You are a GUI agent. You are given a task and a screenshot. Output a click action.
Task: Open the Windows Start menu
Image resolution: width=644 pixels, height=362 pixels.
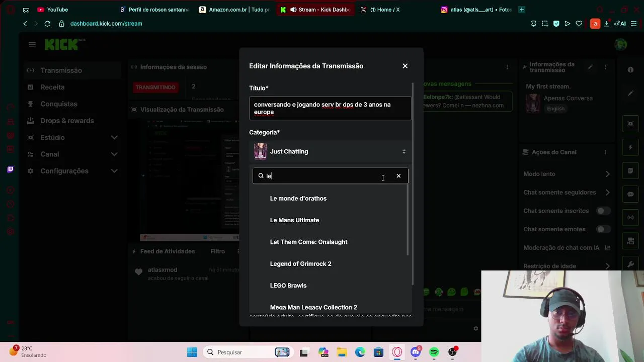click(x=192, y=352)
